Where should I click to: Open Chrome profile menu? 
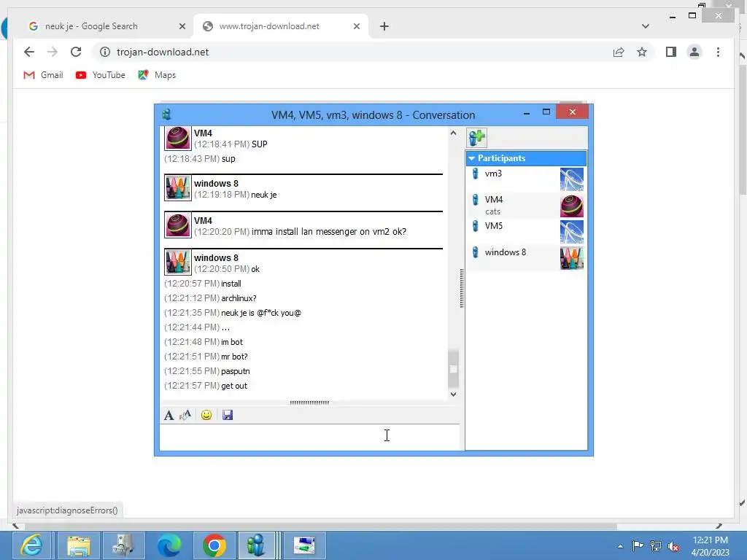[x=694, y=52]
